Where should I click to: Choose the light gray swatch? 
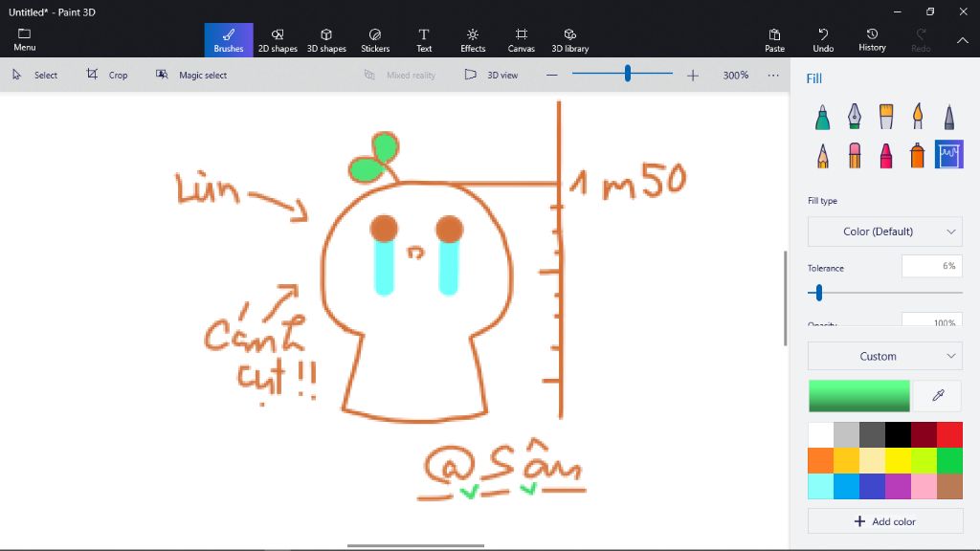[x=846, y=435]
